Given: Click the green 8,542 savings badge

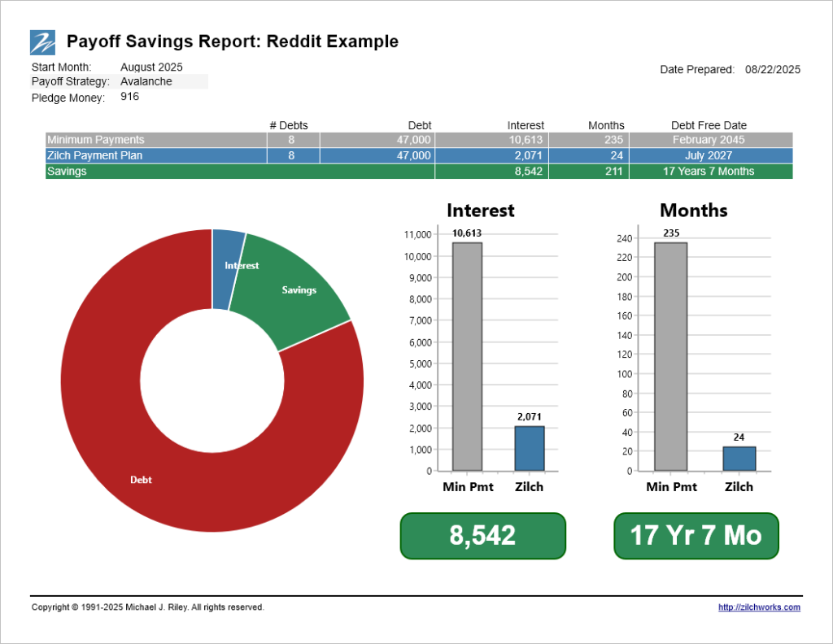Looking at the screenshot, I should point(482,536).
